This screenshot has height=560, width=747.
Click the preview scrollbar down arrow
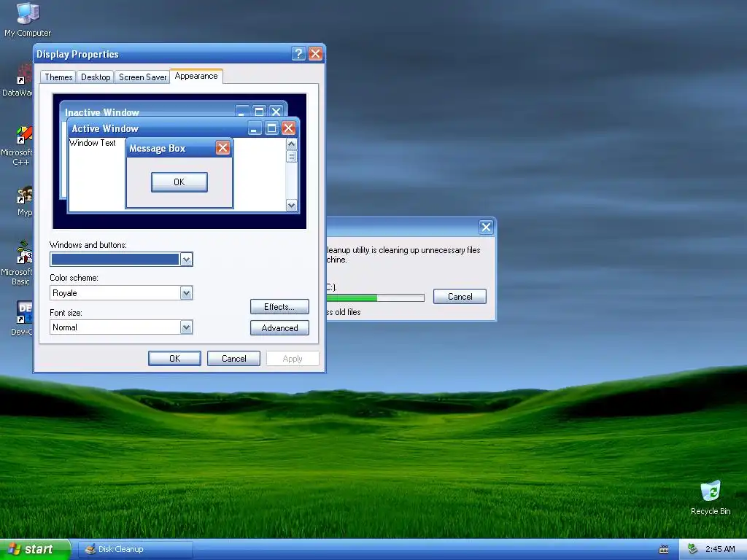click(292, 205)
